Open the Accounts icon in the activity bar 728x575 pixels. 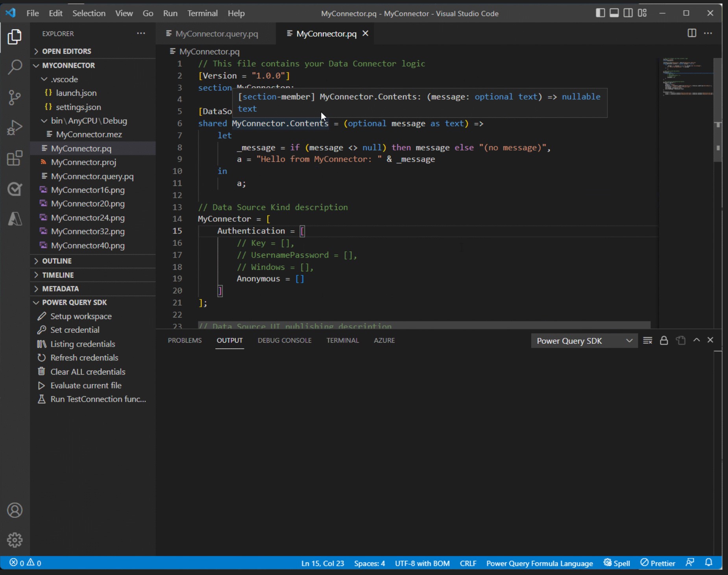pyautogui.click(x=15, y=510)
